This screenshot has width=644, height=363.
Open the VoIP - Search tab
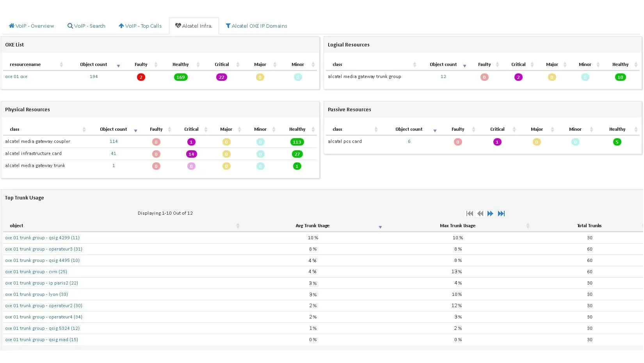point(86,26)
